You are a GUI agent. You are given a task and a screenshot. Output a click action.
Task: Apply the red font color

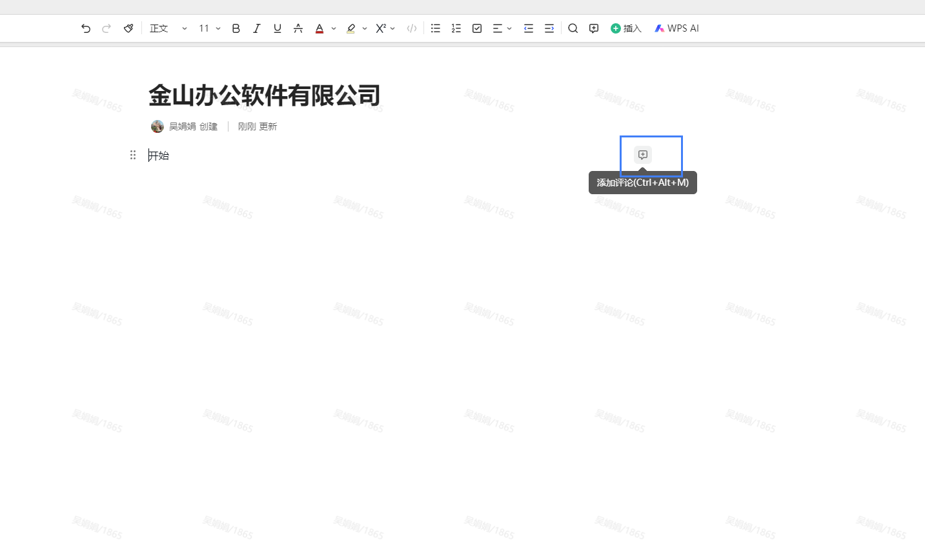pyautogui.click(x=320, y=28)
